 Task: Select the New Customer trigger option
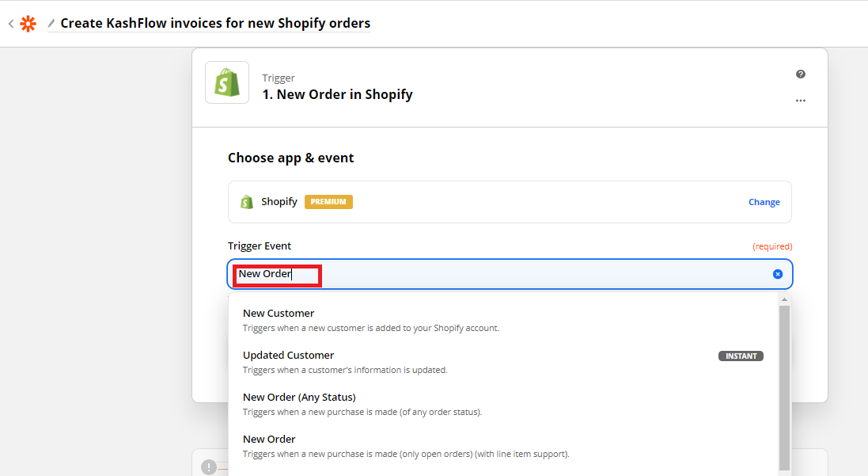pyautogui.click(x=279, y=314)
